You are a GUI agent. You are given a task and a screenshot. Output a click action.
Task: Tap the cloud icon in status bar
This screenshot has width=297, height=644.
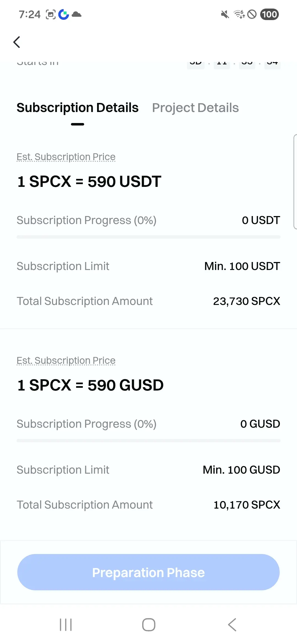(76, 14)
